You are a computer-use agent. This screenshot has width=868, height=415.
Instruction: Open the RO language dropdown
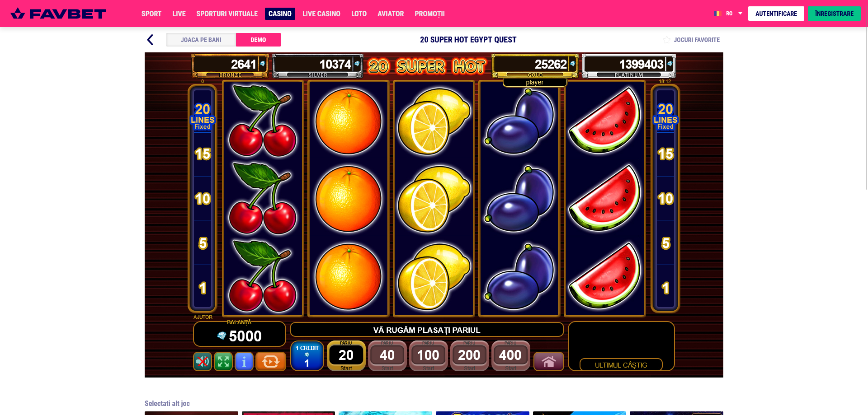(728, 14)
